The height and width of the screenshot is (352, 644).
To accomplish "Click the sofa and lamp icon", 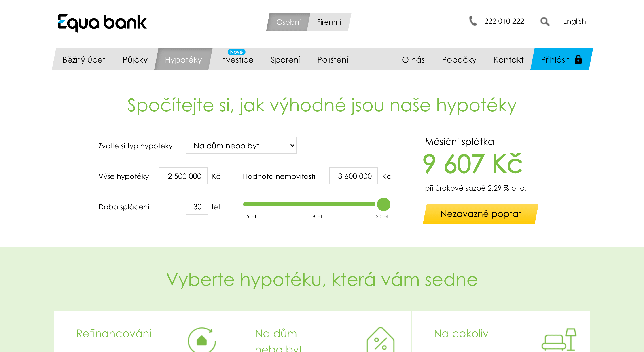I will pyautogui.click(x=559, y=339).
